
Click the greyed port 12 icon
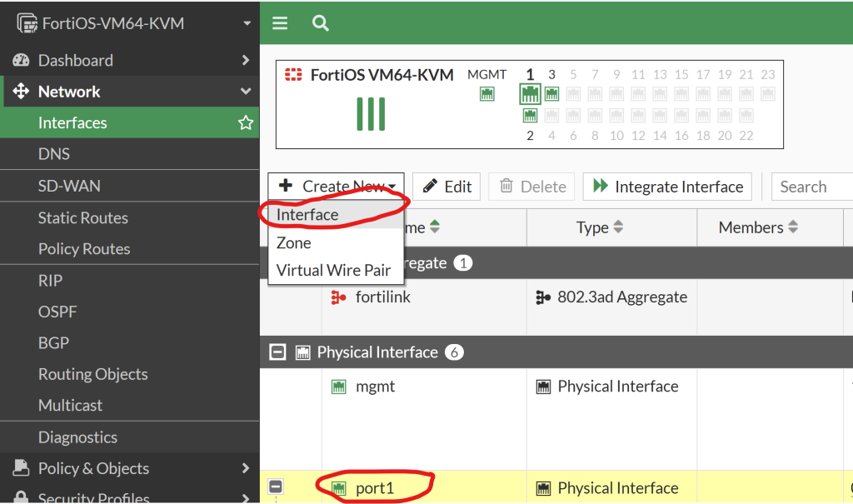(x=638, y=116)
